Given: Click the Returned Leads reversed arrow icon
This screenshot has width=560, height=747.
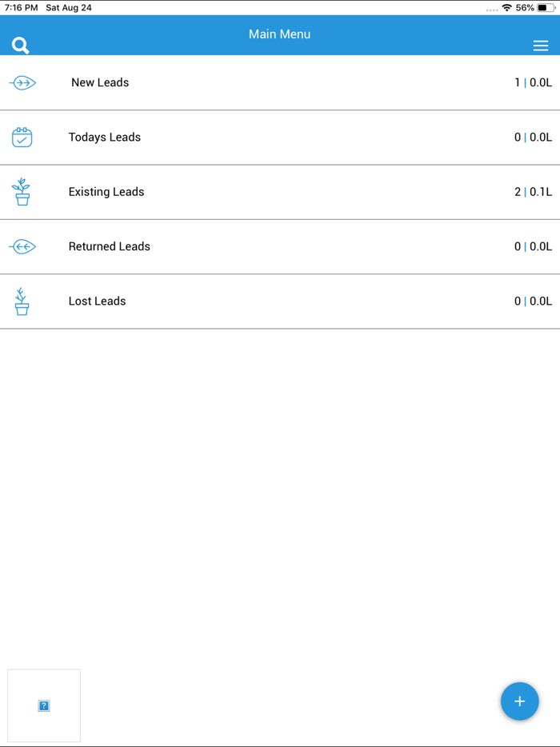Looking at the screenshot, I should pyautogui.click(x=22, y=246).
